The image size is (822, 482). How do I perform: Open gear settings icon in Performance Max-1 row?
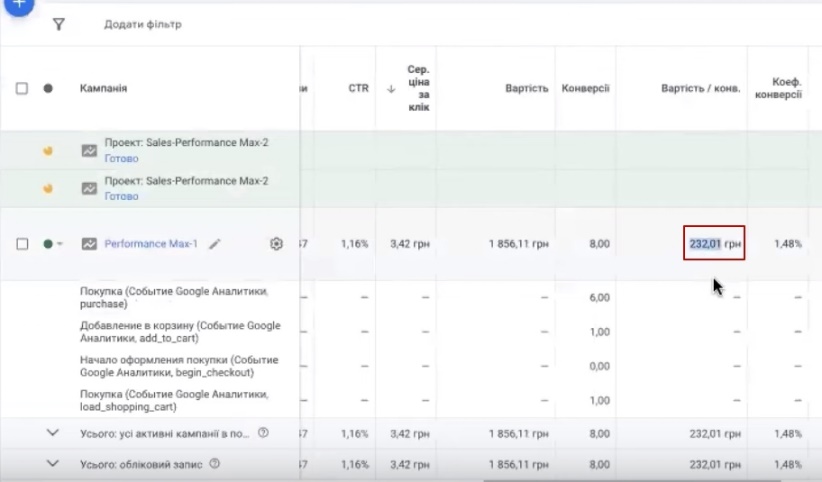pos(277,243)
